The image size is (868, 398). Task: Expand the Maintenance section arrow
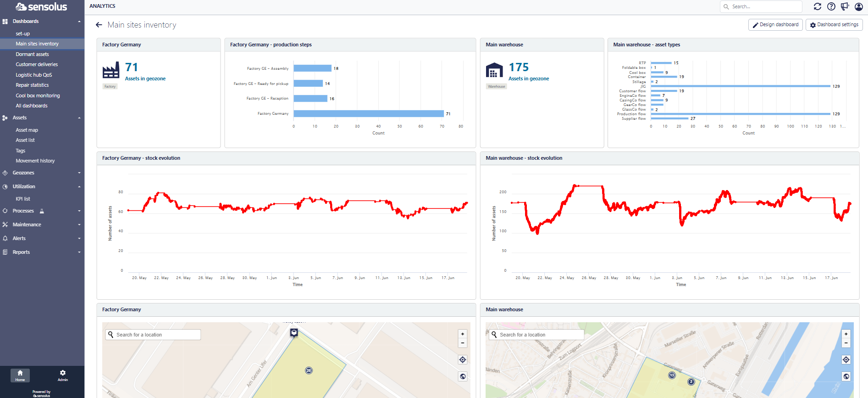tap(79, 225)
